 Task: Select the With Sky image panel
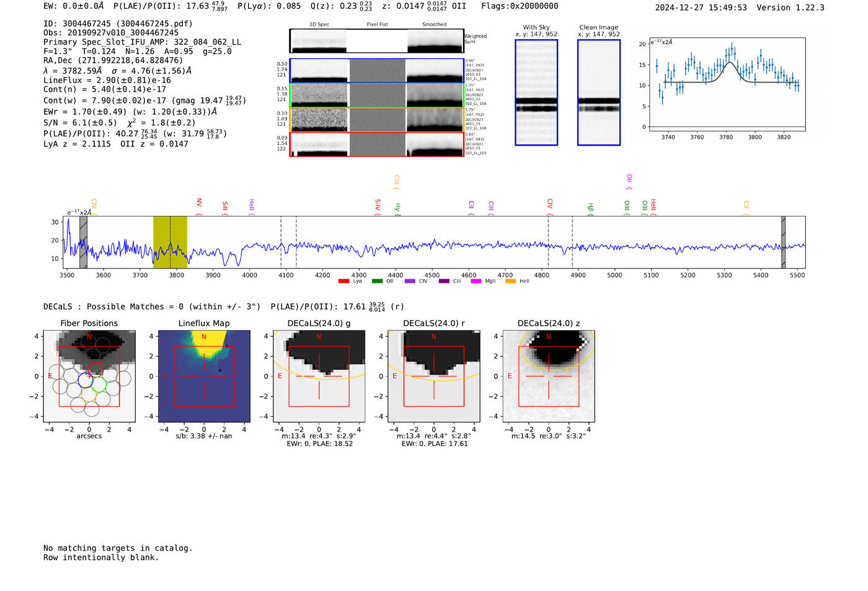point(536,92)
